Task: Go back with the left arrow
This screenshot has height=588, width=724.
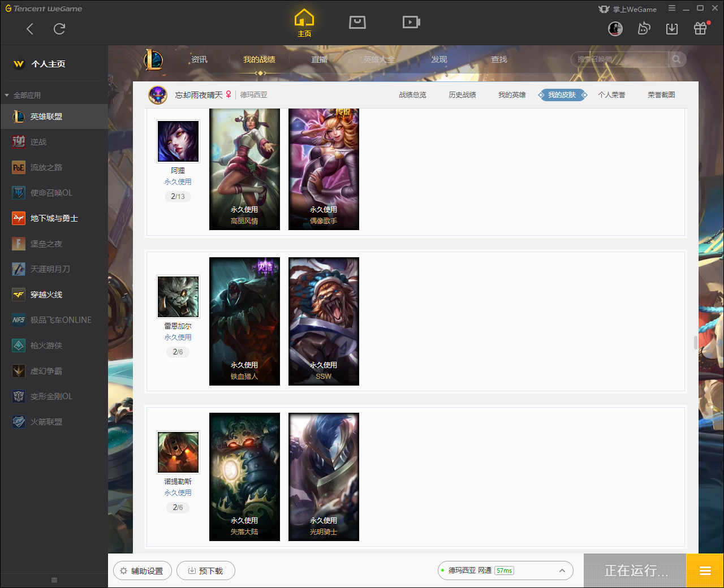Action: coord(30,29)
